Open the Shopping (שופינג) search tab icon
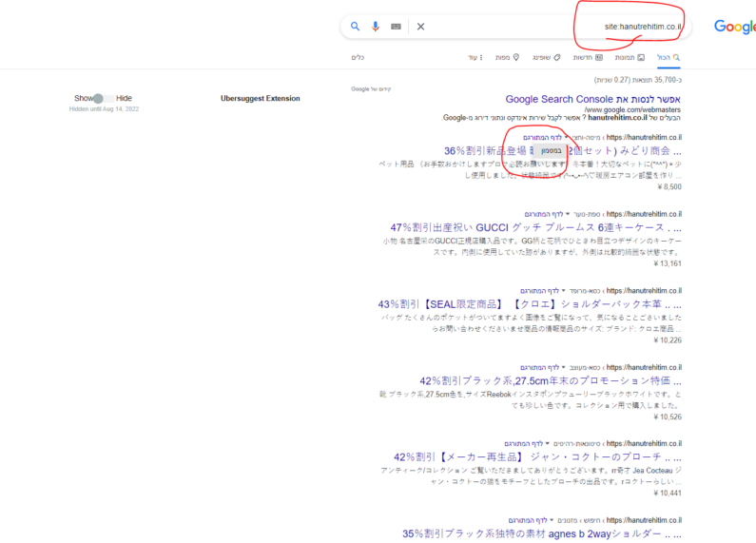Image resolution: width=756 pixels, height=543 pixels. [x=557, y=58]
